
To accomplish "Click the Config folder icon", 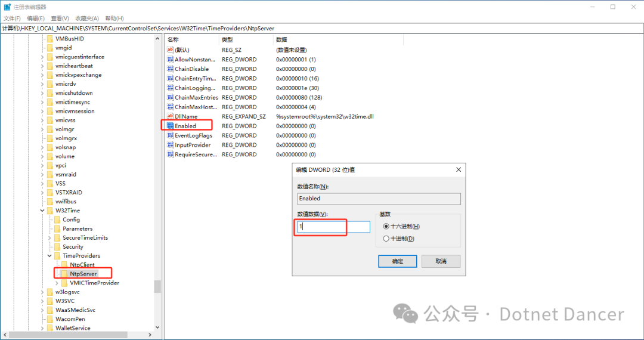I will click(x=57, y=220).
